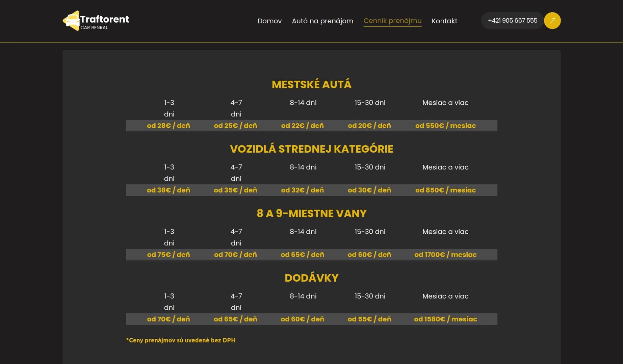Select the od 1580€ / mesiac price

tap(445, 319)
